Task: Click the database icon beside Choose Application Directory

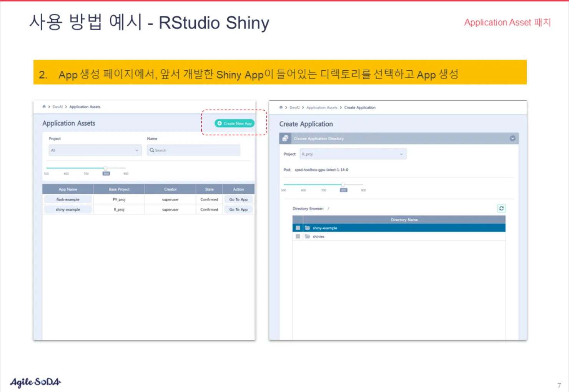Action: (x=285, y=138)
